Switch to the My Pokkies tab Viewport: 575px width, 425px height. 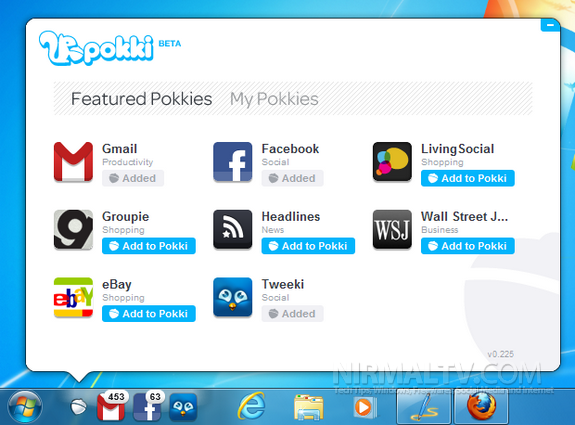tap(274, 99)
